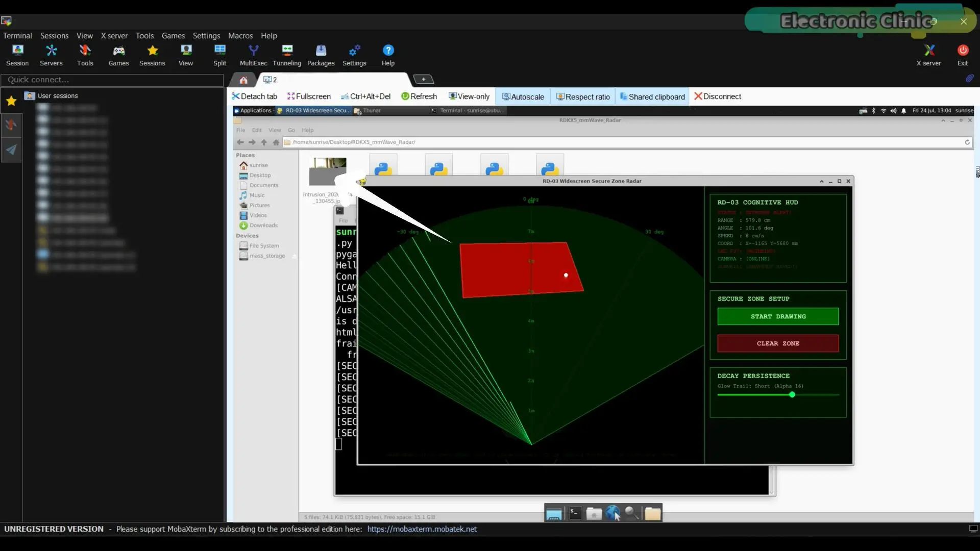Reload folder with Thunar refresh icon
This screenshot has height=551, width=980.
tap(967, 142)
